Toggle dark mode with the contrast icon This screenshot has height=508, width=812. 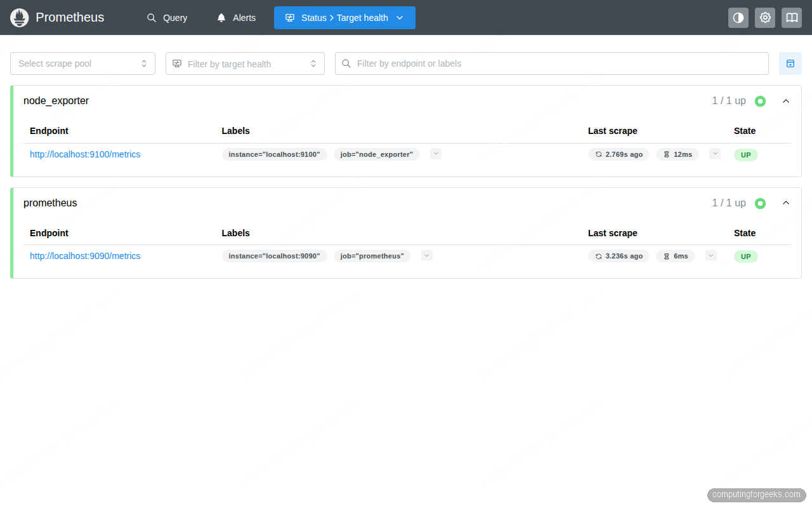coord(738,17)
